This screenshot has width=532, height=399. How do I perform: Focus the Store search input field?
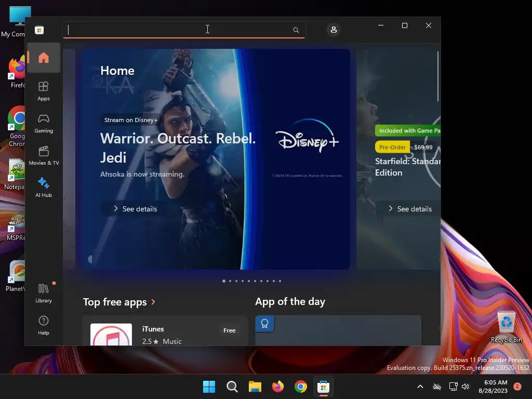183,30
